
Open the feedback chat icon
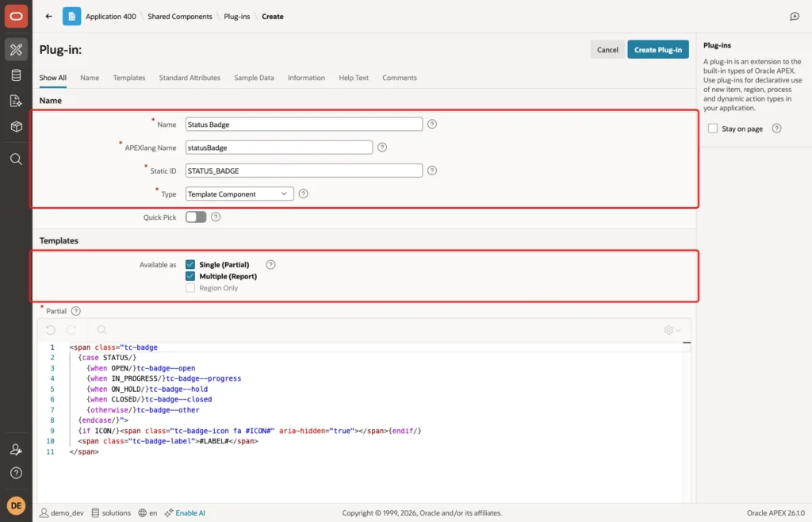pos(795,17)
